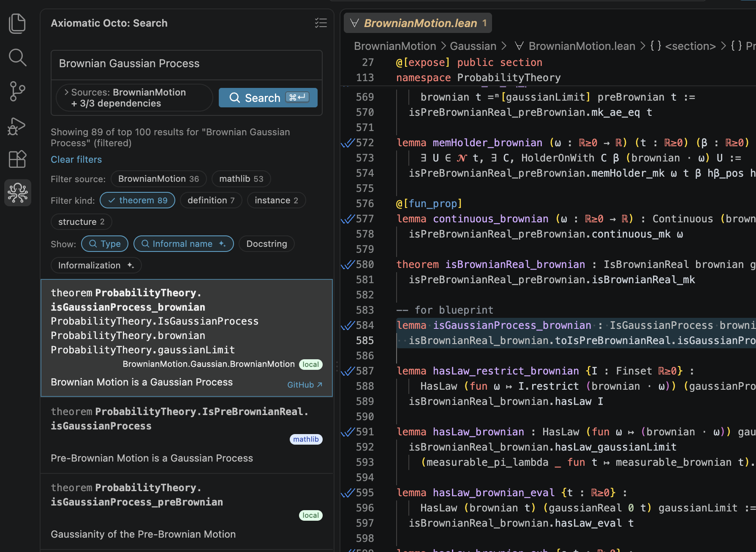
Task: Toggle showing Type in results
Action: pyautogui.click(x=105, y=244)
